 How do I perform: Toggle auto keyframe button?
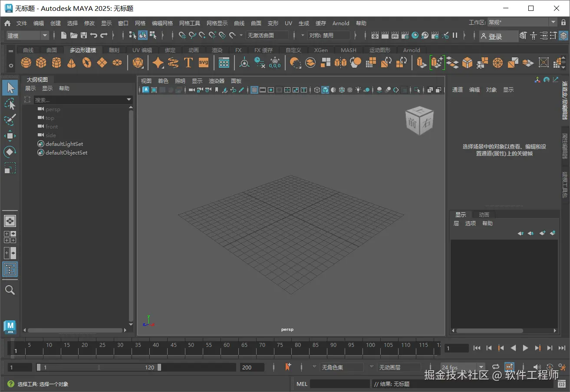point(550,367)
